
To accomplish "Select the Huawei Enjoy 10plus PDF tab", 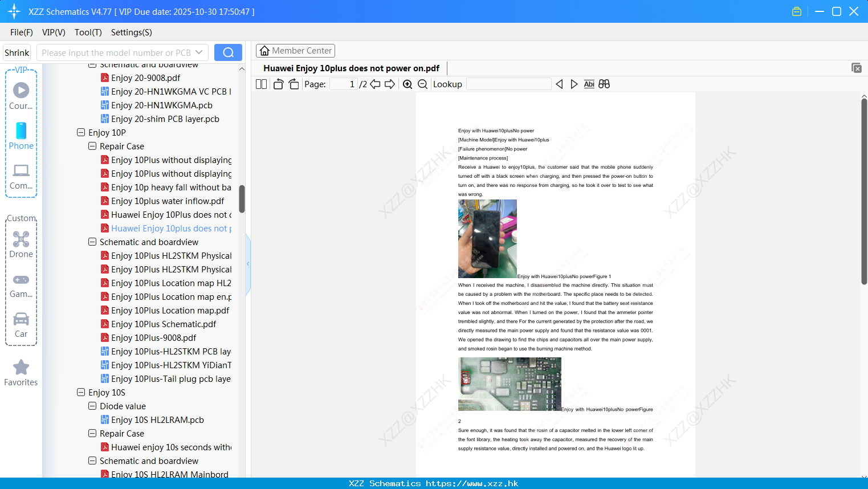I will (x=351, y=68).
